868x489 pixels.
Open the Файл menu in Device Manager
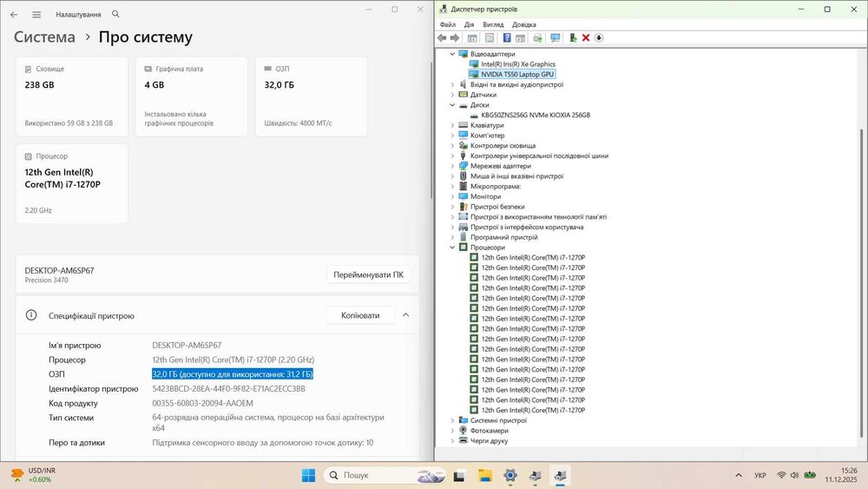point(447,24)
